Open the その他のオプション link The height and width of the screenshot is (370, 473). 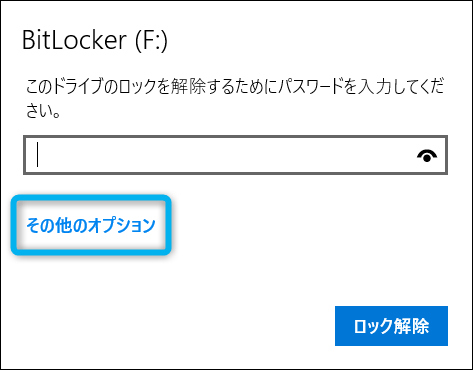[91, 225]
